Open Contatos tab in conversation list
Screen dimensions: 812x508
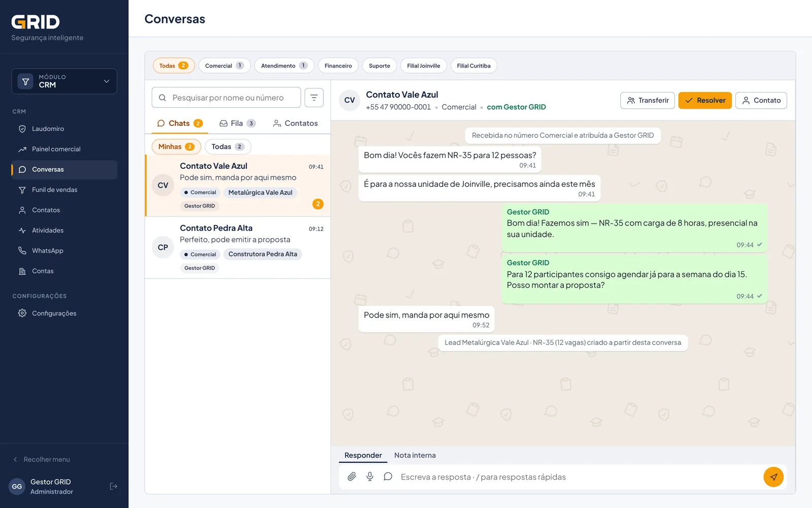pos(295,123)
